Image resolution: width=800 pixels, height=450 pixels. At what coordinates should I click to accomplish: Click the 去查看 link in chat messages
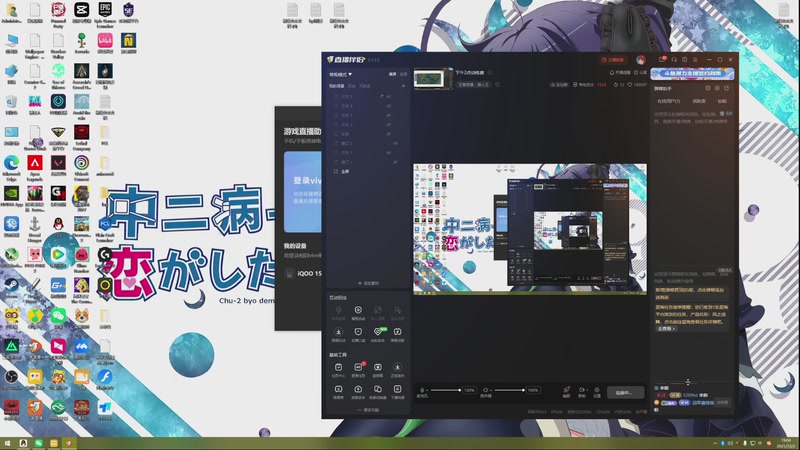click(x=666, y=329)
